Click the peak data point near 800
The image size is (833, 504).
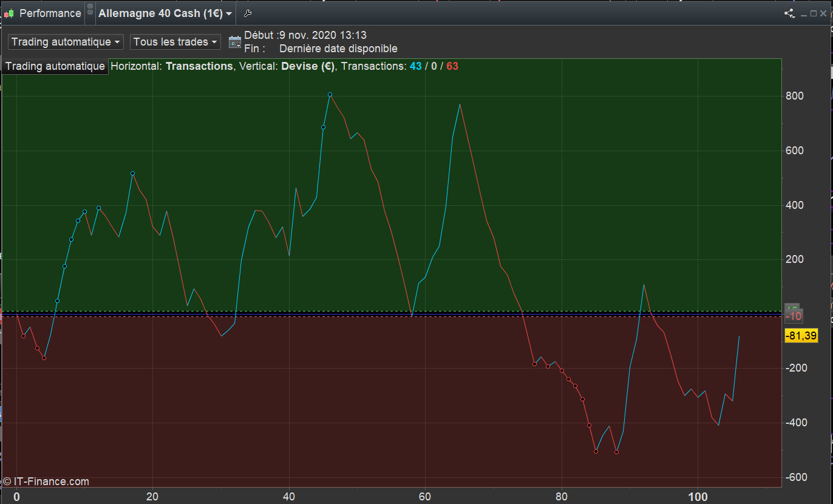click(x=330, y=95)
